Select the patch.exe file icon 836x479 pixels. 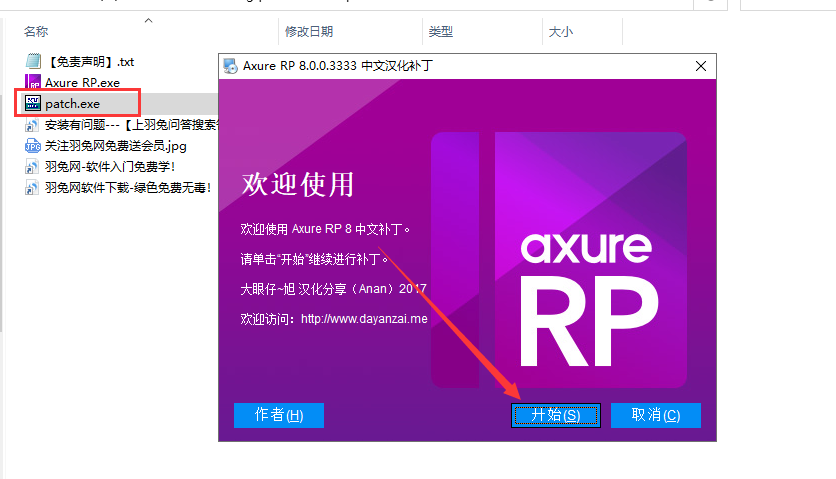[x=33, y=103]
